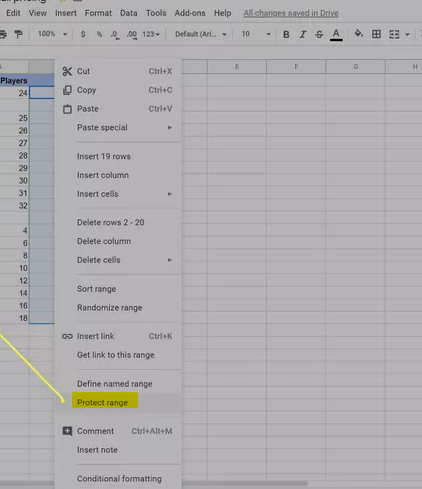Choose Insert link in context menu
Image resolution: width=422 pixels, height=489 pixels.
point(118,336)
